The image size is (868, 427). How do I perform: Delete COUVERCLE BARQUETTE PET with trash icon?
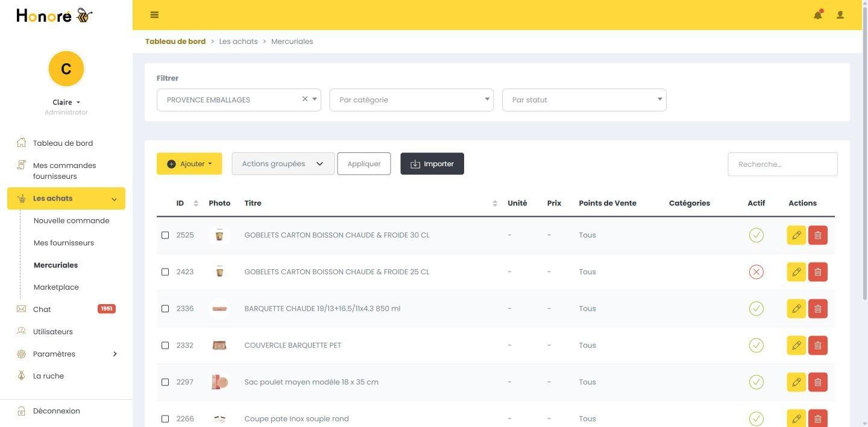[x=818, y=345]
